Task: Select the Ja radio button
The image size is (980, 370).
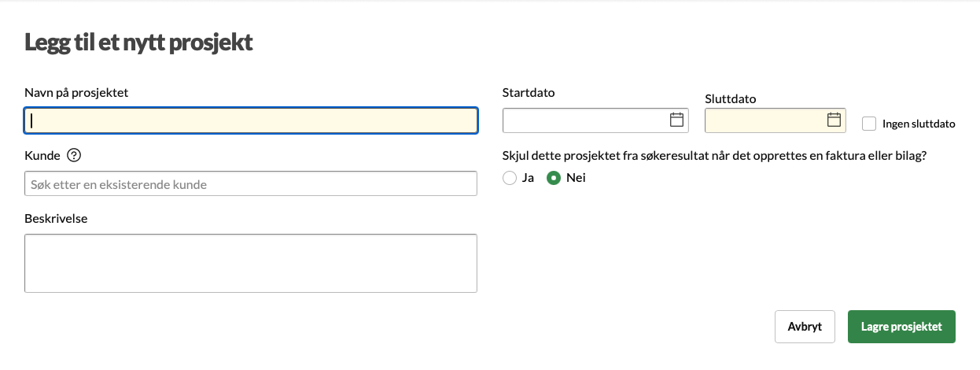Action: coord(510,178)
